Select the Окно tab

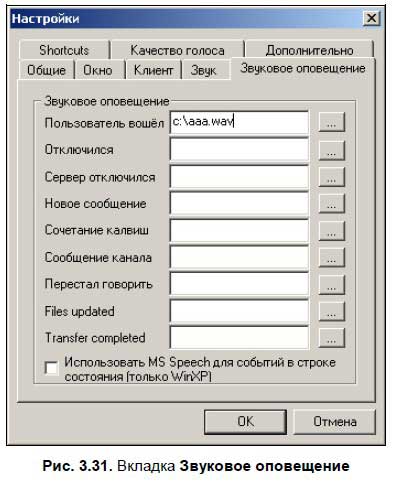pyautogui.click(x=98, y=70)
